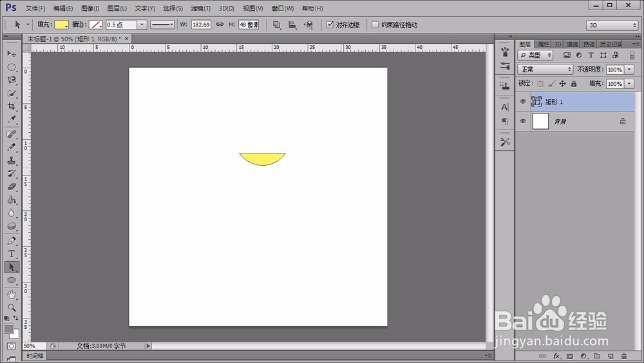Toggle lock image pixels
Image resolution: width=644 pixels, height=363 pixels.
click(x=552, y=84)
